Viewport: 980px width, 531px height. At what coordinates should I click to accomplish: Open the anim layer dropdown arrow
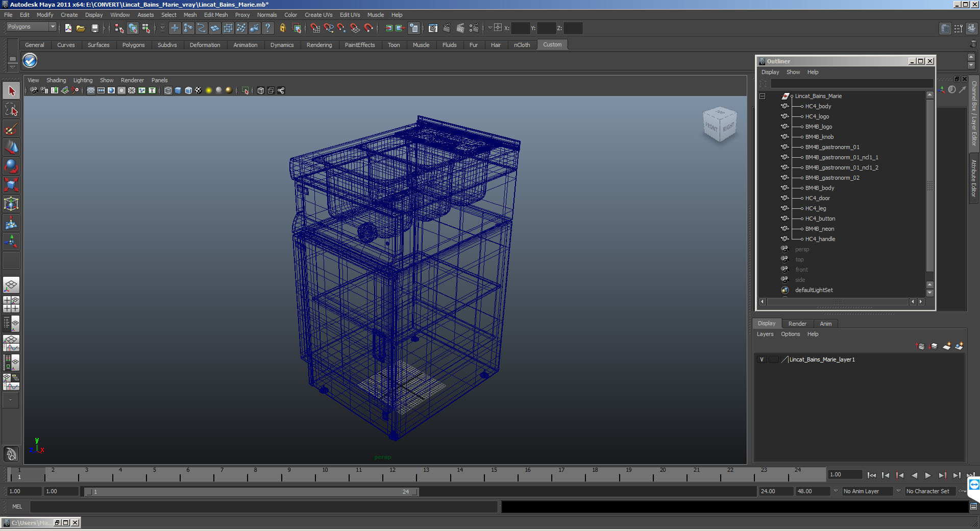[836, 491]
